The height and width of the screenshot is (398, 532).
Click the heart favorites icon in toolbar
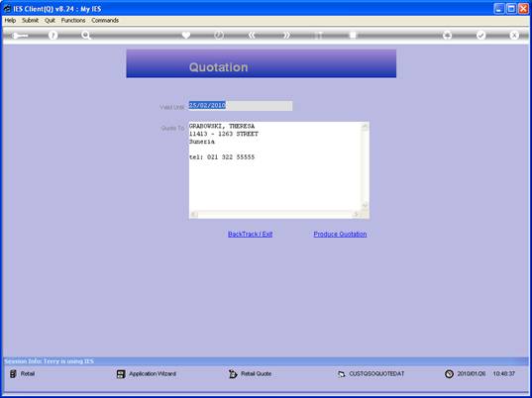point(186,35)
